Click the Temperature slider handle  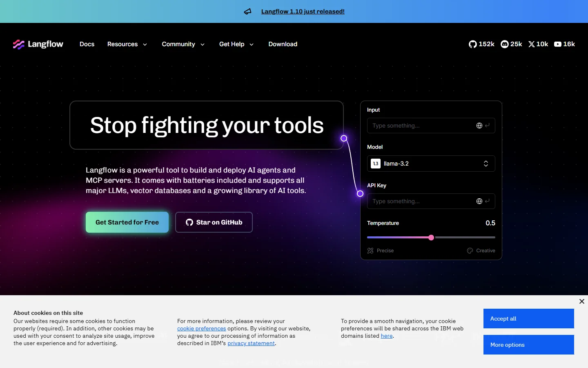431,238
